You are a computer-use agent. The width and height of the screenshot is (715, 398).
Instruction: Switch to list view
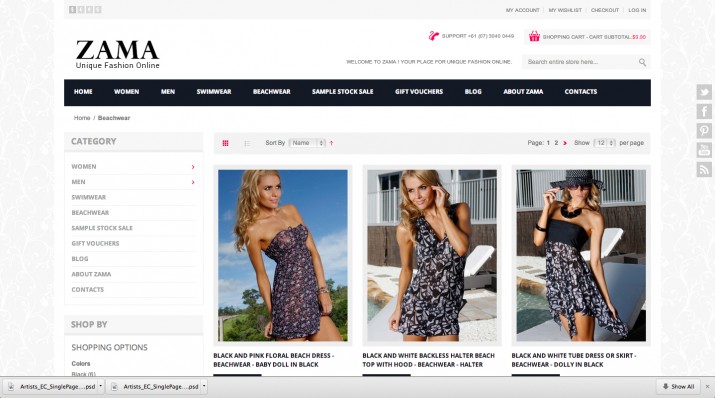[x=247, y=143]
